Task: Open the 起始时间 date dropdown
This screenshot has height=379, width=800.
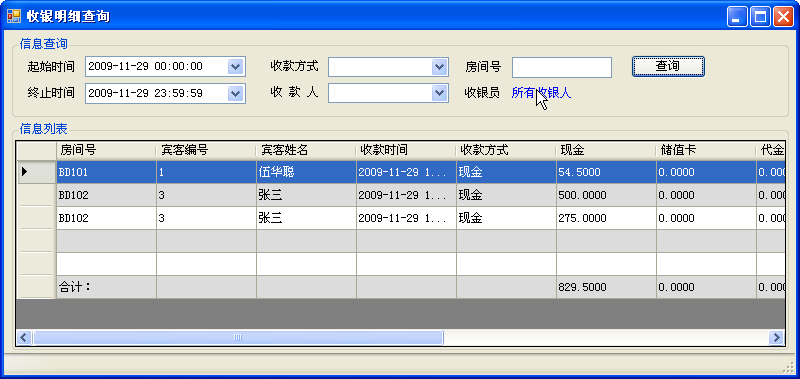Action: click(x=235, y=66)
